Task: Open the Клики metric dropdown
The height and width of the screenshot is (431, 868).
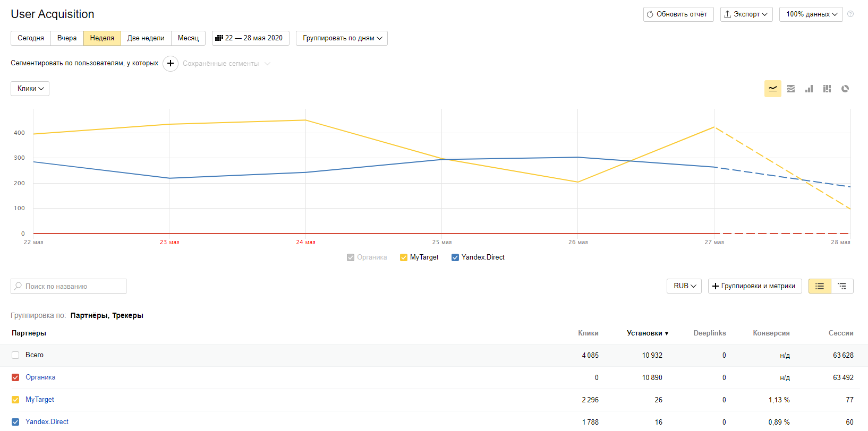Action: click(30, 89)
